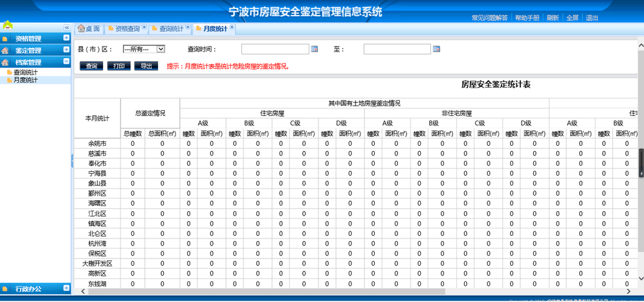This screenshot has width=644, height=302.
Task: Click the house logo at top left
Action: (8, 25)
